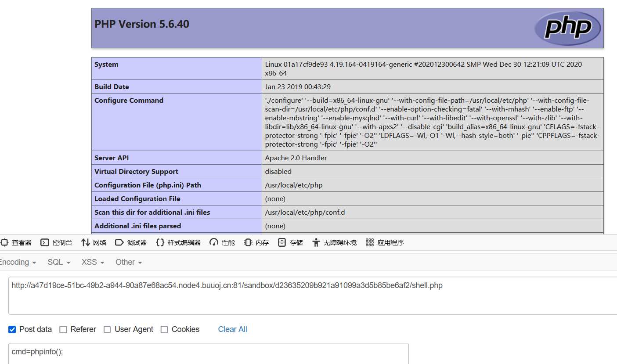
Task: Expand the Encoding dropdown menu
Action: [17, 262]
